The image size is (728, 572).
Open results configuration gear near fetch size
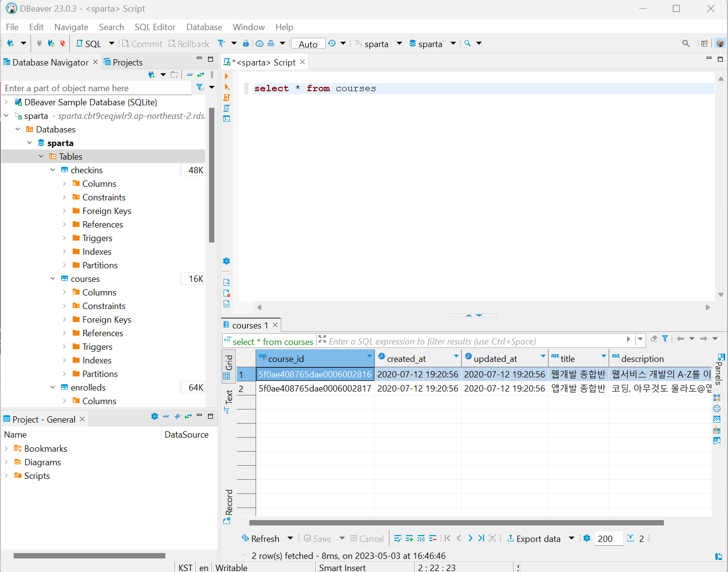(587, 538)
